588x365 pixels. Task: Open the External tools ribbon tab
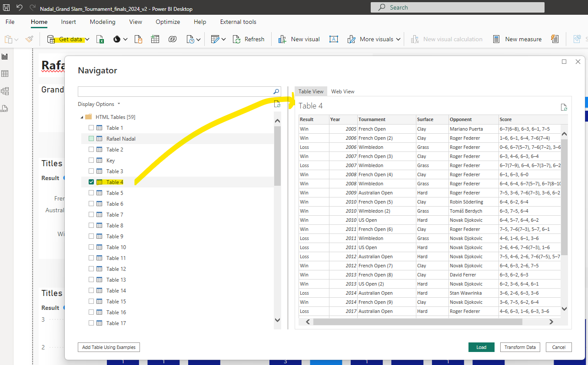pyautogui.click(x=238, y=22)
